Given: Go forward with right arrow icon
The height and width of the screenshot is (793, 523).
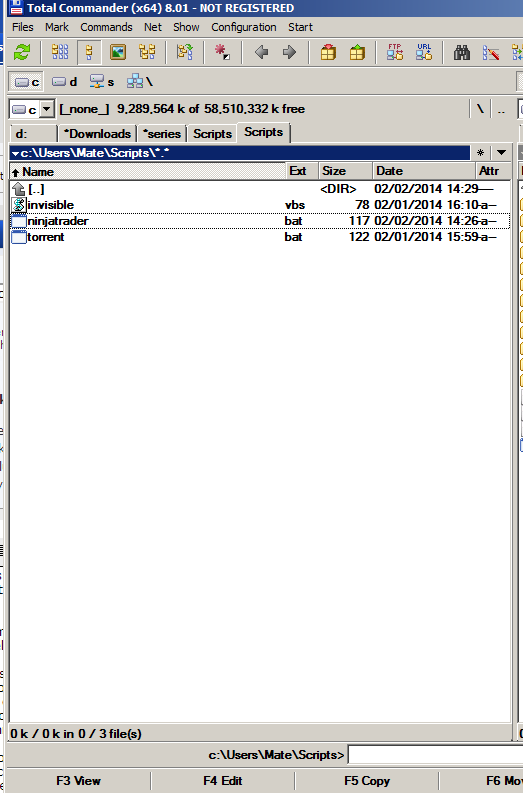Looking at the screenshot, I should pyautogui.click(x=289, y=52).
